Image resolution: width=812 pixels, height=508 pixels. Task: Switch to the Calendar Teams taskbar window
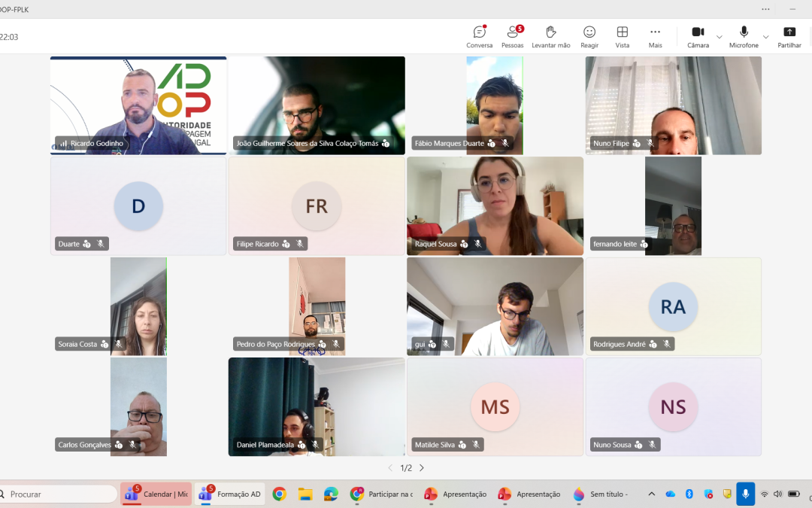click(x=156, y=494)
